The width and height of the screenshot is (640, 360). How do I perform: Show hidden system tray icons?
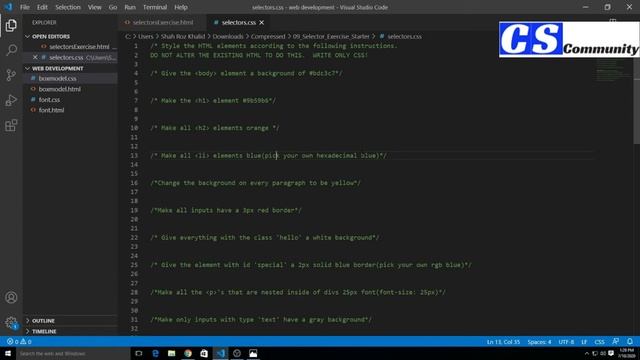pyautogui.click(x=587, y=353)
